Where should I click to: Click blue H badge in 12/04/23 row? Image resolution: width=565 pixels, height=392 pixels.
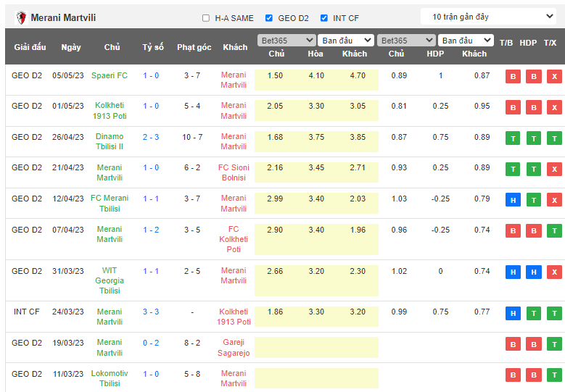(513, 200)
